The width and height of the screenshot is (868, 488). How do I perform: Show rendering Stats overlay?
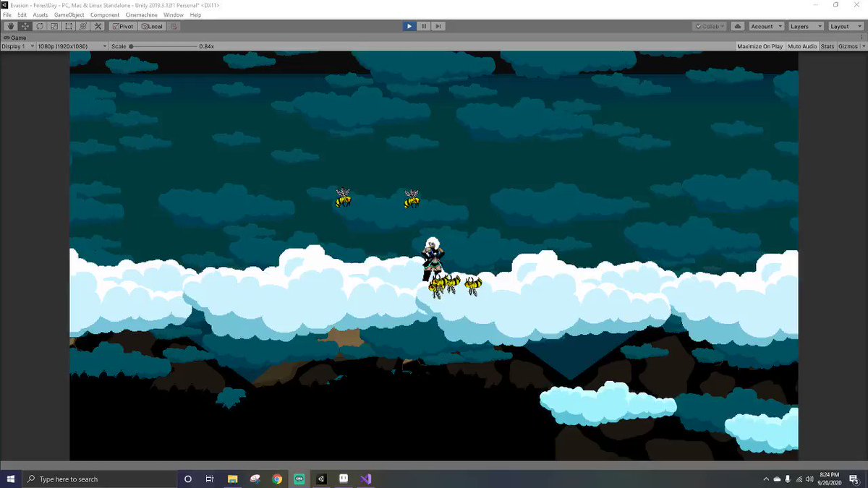[x=827, y=46]
